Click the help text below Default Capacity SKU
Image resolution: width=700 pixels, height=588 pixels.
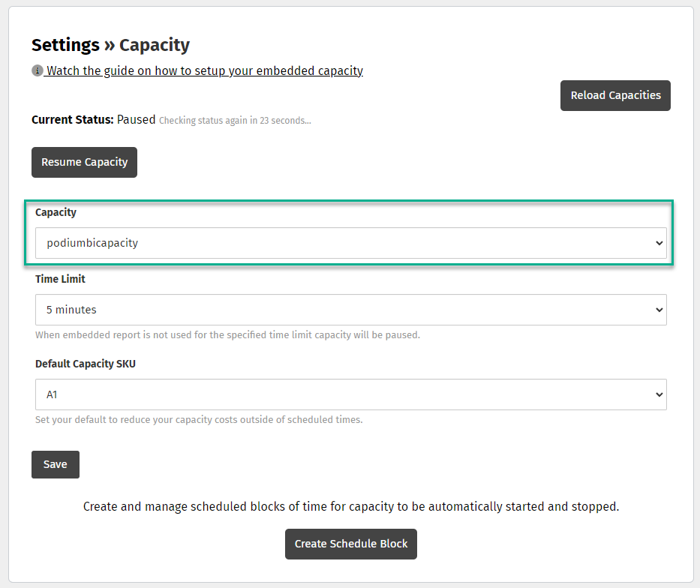199,420
